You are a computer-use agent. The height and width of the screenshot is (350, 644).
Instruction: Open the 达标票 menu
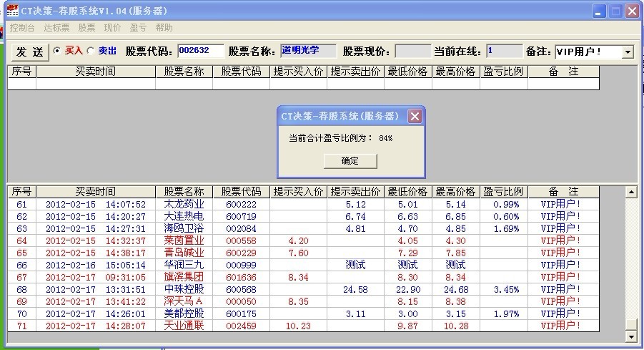pyautogui.click(x=56, y=27)
